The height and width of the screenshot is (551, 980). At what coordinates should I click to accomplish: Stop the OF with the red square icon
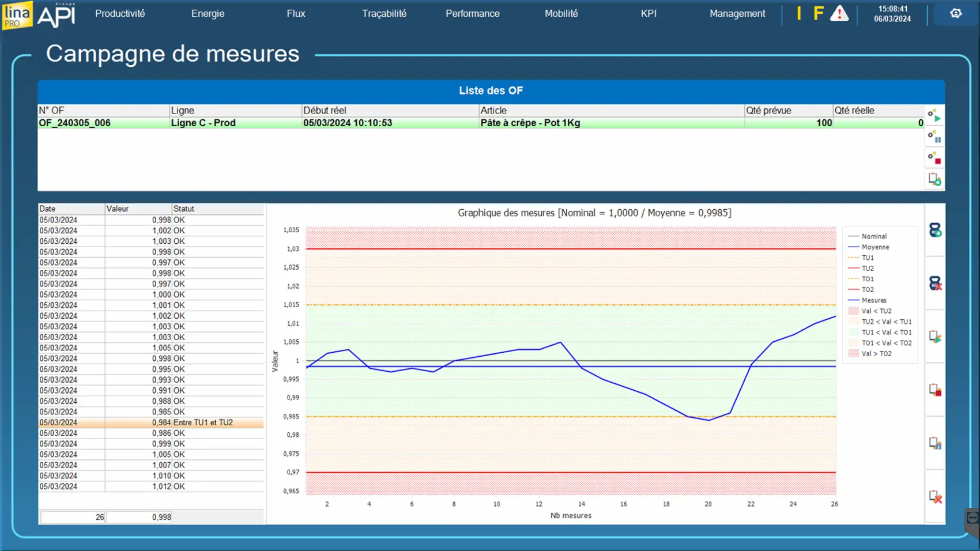point(934,157)
